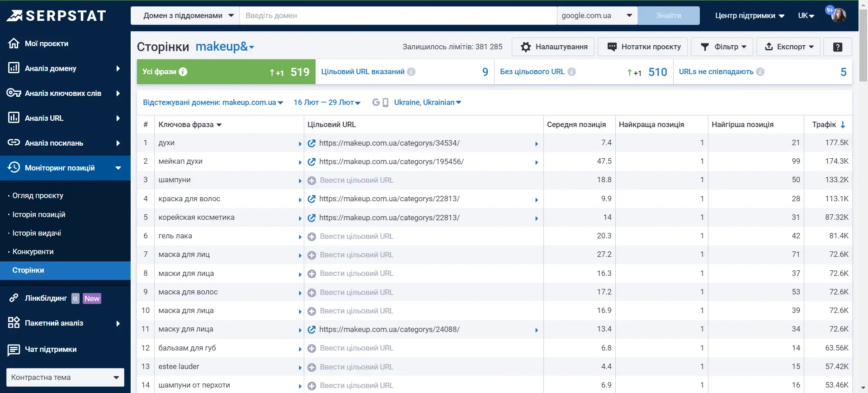Image resolution: width=868 pixels, height=393 pixels.
Task: Click the Google search engine icon
Action: pyautogui.click(x=376, y=103)
